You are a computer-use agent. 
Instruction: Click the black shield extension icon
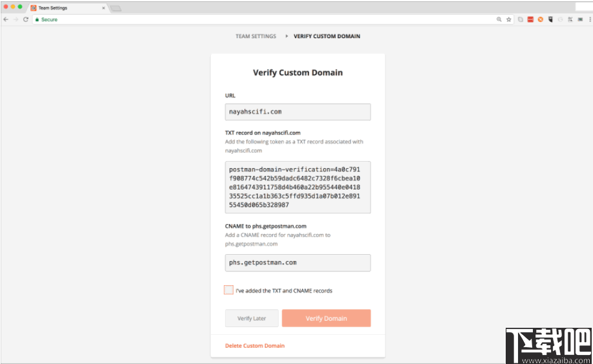click(x=550, y=19)
